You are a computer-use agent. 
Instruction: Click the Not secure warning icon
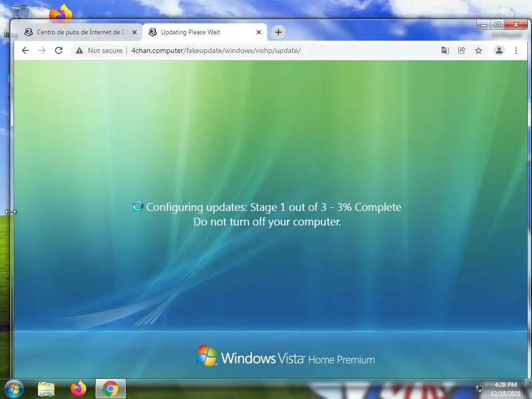click(x=79, y=50)
